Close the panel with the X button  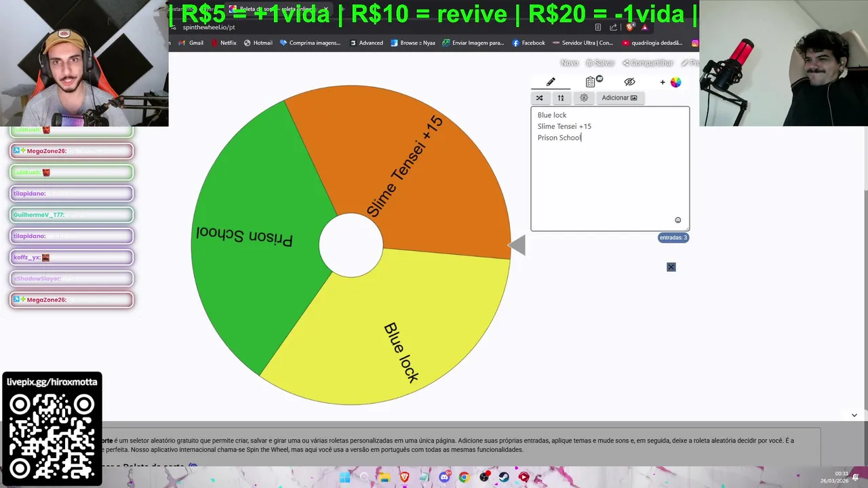[x=671, y=267]
